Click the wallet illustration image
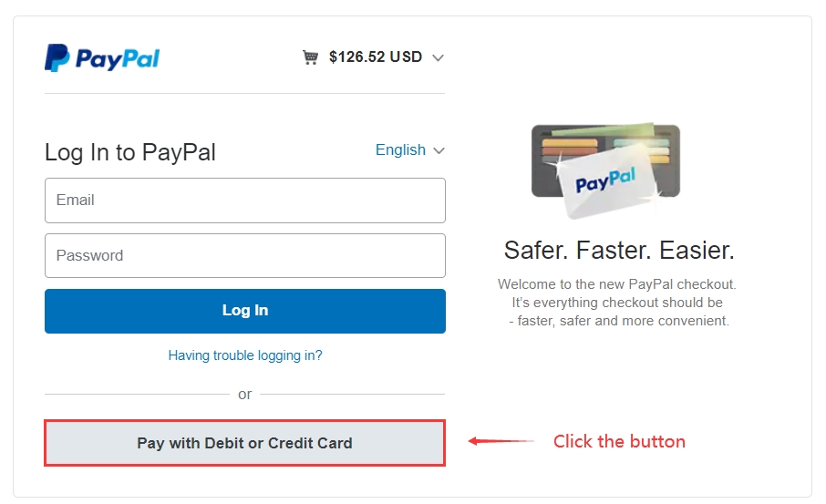826x504 pixels. pos(605,170)
